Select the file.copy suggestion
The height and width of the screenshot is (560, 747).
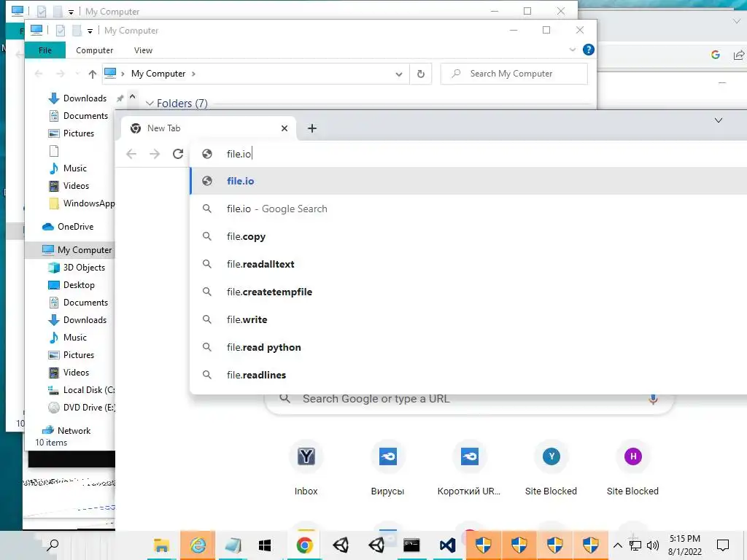(x=468, y=236)
